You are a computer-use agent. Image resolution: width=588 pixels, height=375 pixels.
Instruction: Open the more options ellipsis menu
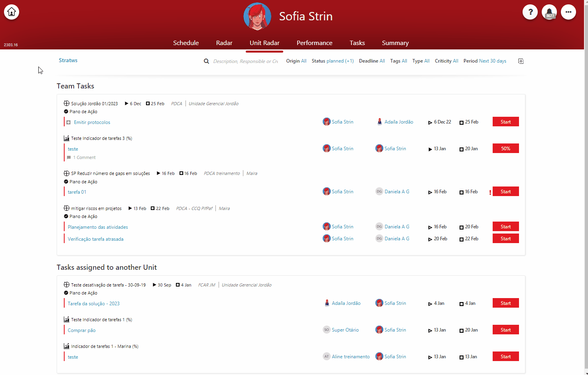[568, 12]
